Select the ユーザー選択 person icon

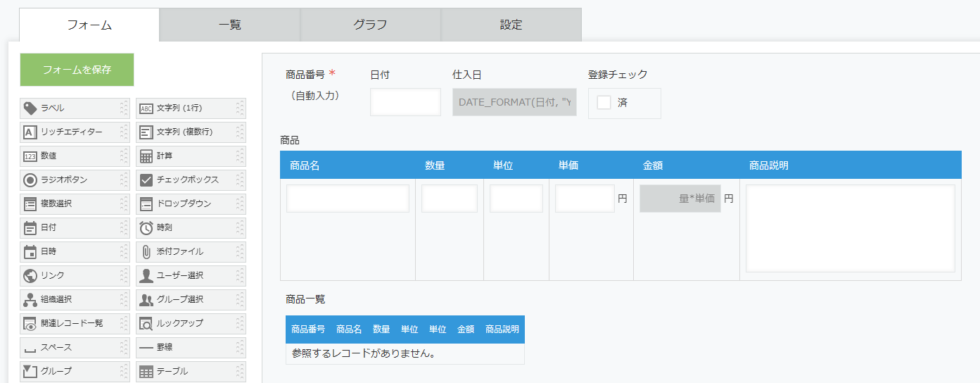146,276
